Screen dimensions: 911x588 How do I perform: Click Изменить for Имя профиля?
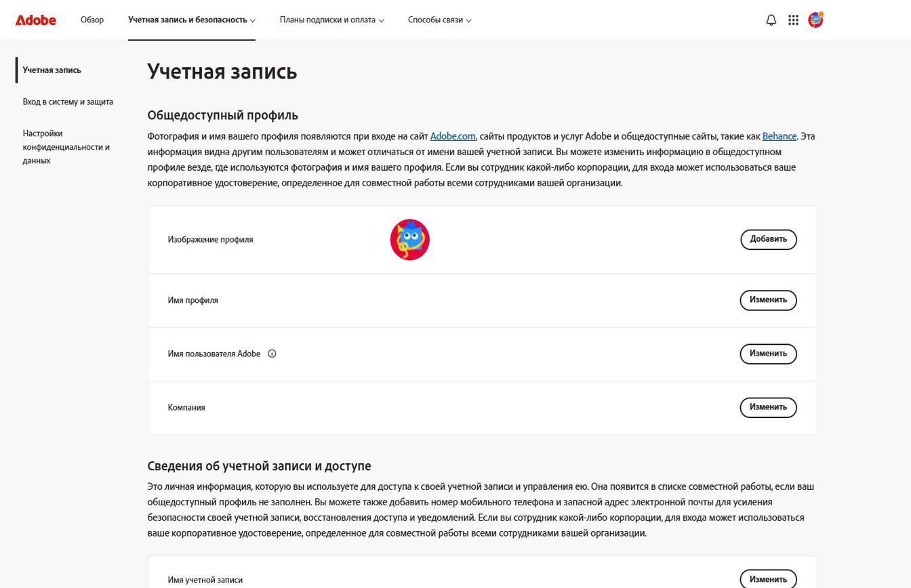point(768,300)
